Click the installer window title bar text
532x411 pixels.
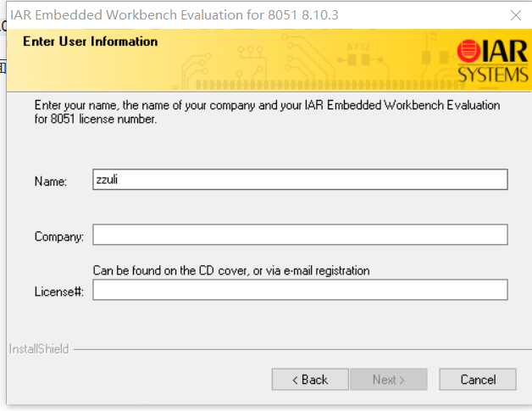tap(175, 15)
